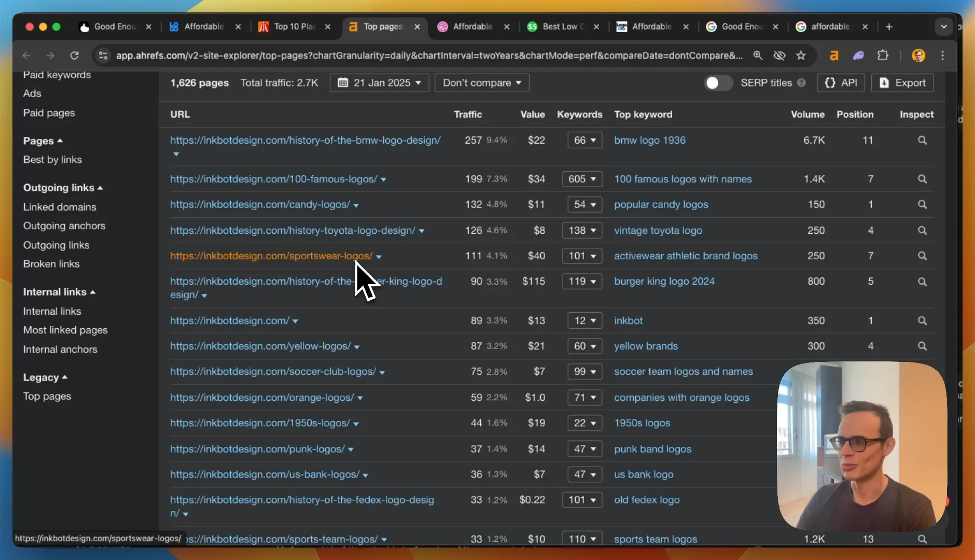
Task: Open browser profile avatar
Action: pos(918,55)
